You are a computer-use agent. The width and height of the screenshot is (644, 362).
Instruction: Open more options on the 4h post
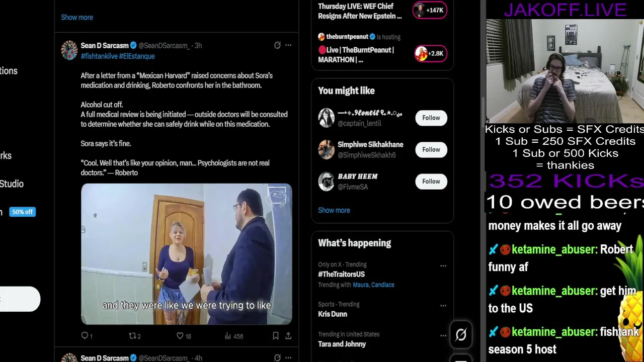tap(288, 358)
